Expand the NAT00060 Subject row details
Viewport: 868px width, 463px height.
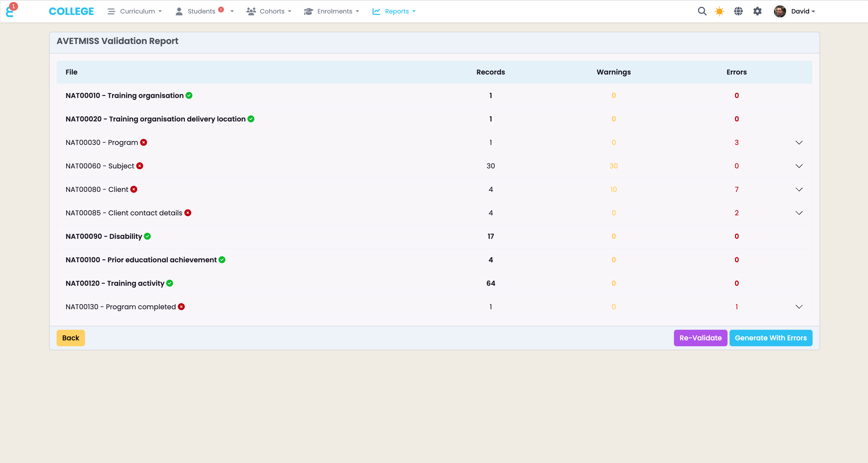799,166
